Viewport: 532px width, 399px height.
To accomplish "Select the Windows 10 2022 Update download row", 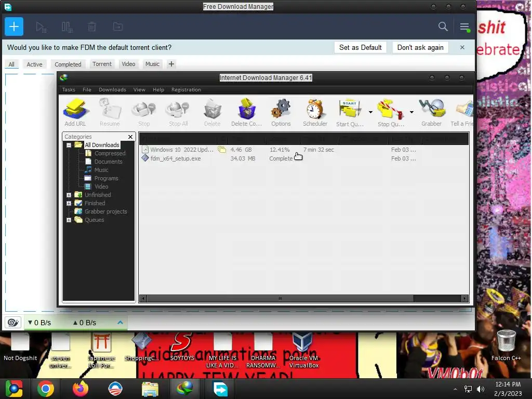I will click(x=303, y=150).
